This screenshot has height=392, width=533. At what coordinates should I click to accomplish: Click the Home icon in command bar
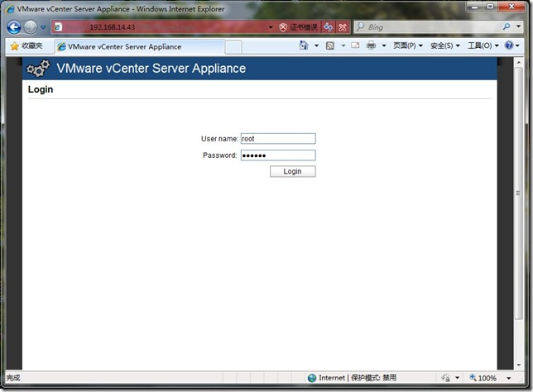304,45
